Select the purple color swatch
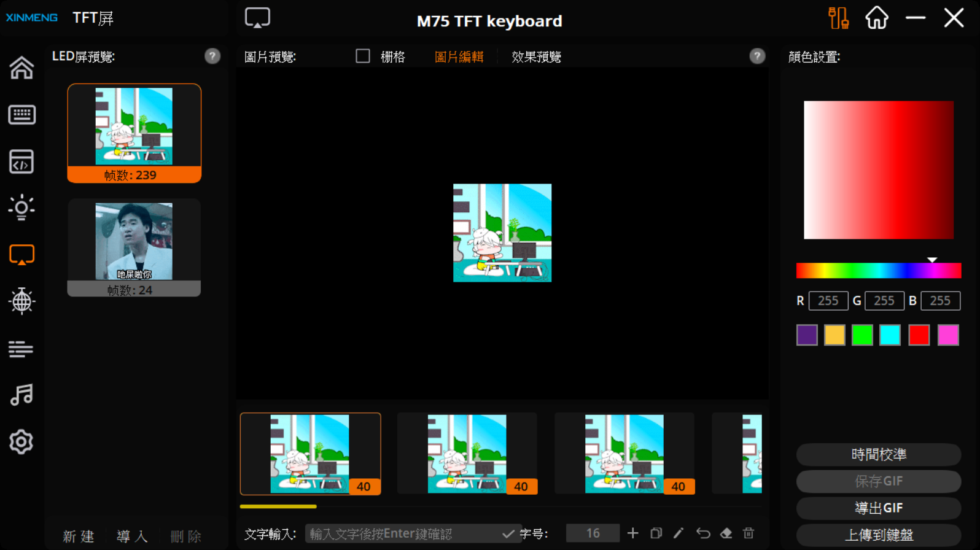Image resolution: width=980 pixels, height=550 pixels. [x=807, y=335]
